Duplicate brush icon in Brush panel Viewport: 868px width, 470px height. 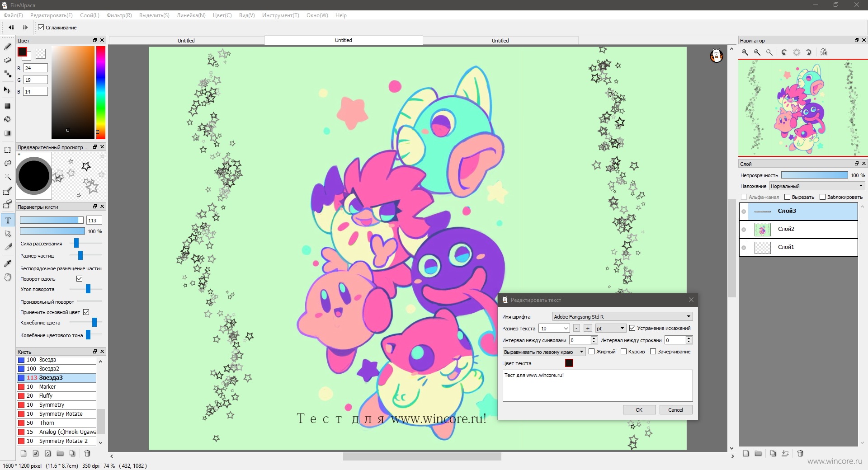[x=72, y=453]
